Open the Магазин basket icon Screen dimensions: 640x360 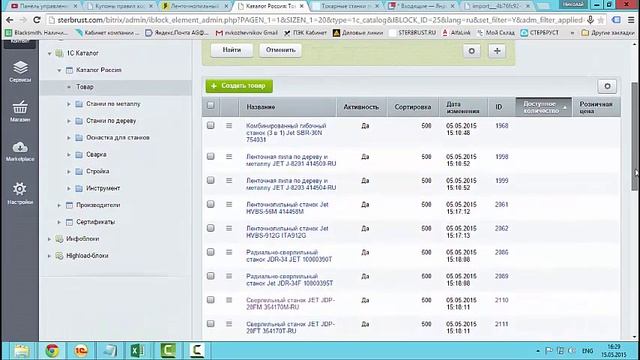(x=20, y=111)
